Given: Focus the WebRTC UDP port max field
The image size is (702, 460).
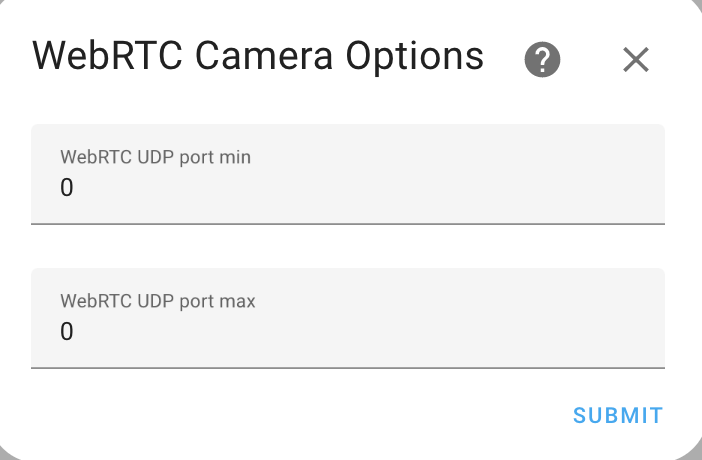Looking at the screenshot, I should point(348,318).
